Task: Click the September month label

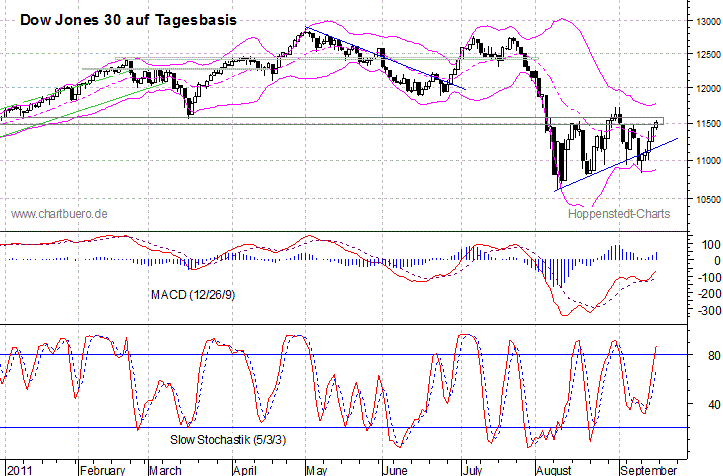Action: 649,470
